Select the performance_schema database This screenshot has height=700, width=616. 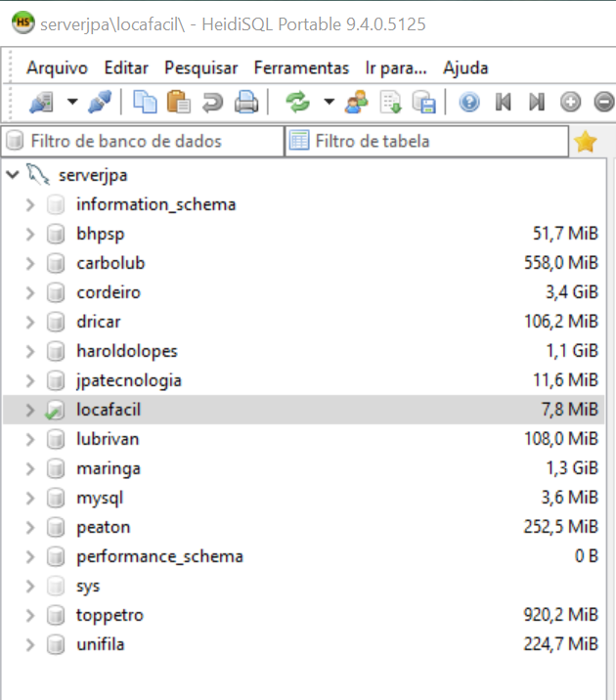point(159,556)
